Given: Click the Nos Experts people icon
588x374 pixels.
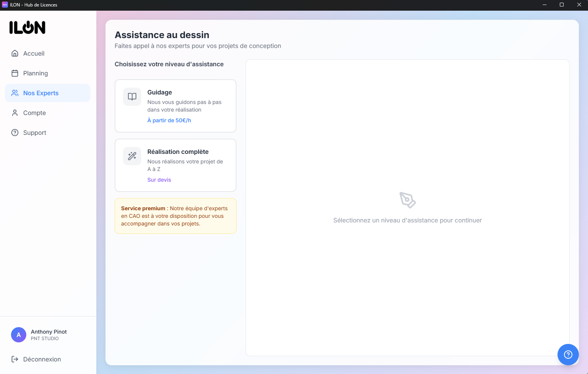Looking at the screenshot, I should coord(14,93).
